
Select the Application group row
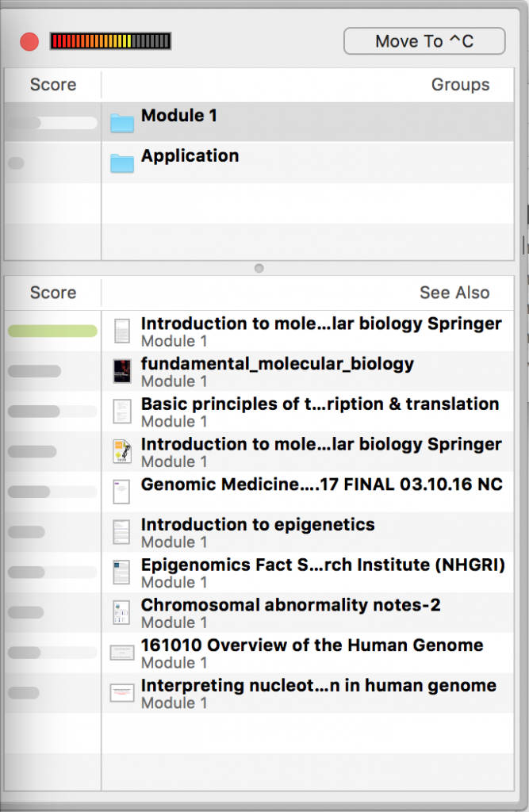coord(259,163)
